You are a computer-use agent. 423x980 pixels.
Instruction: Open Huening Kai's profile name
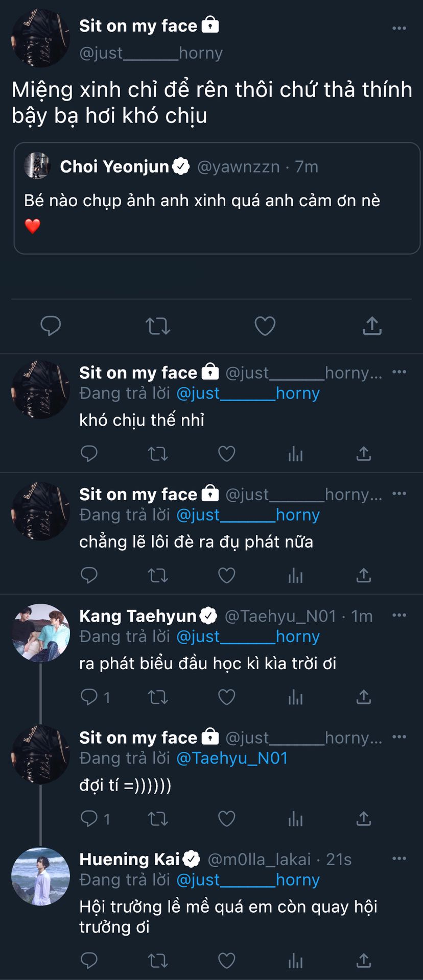(130, 860)
